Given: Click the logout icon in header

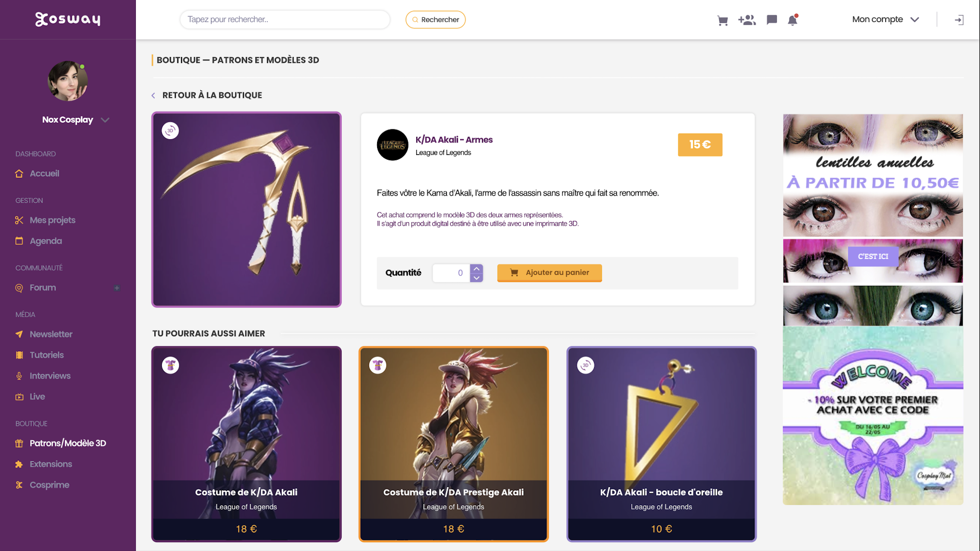Looking at the screenshot, I should (x=959, y=20).
